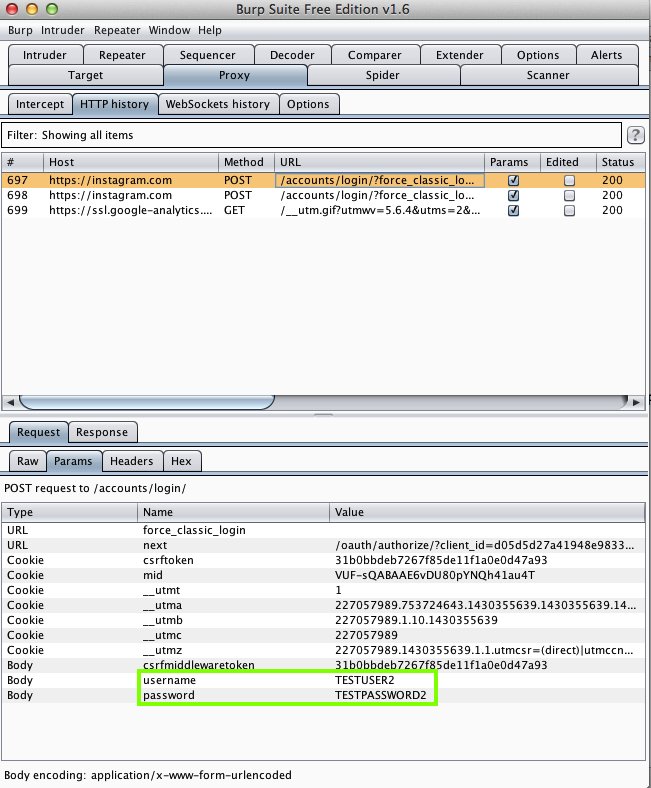The image size is (651, 788).
Task: Sort history by Method column header
Action: [x=246, y=162]
